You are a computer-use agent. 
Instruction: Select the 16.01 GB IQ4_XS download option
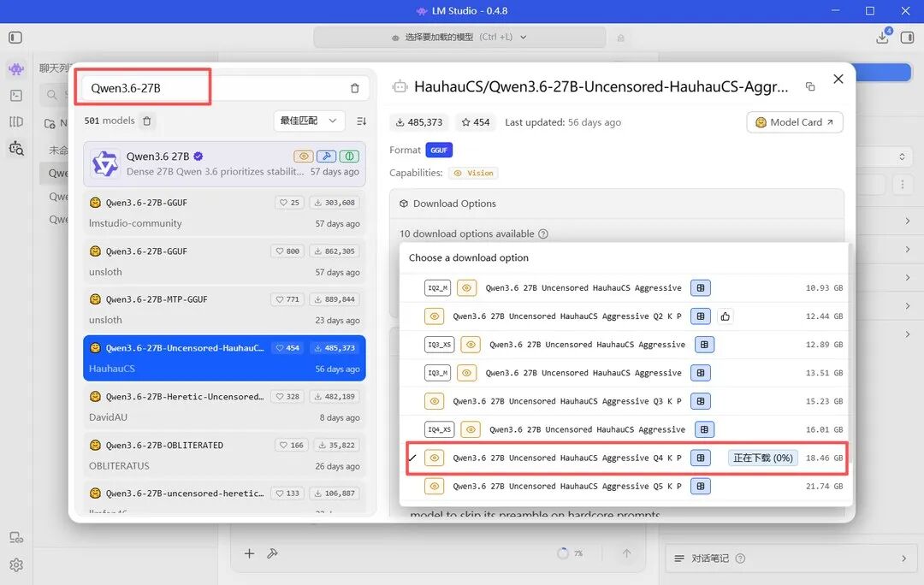tap(625, 429)
